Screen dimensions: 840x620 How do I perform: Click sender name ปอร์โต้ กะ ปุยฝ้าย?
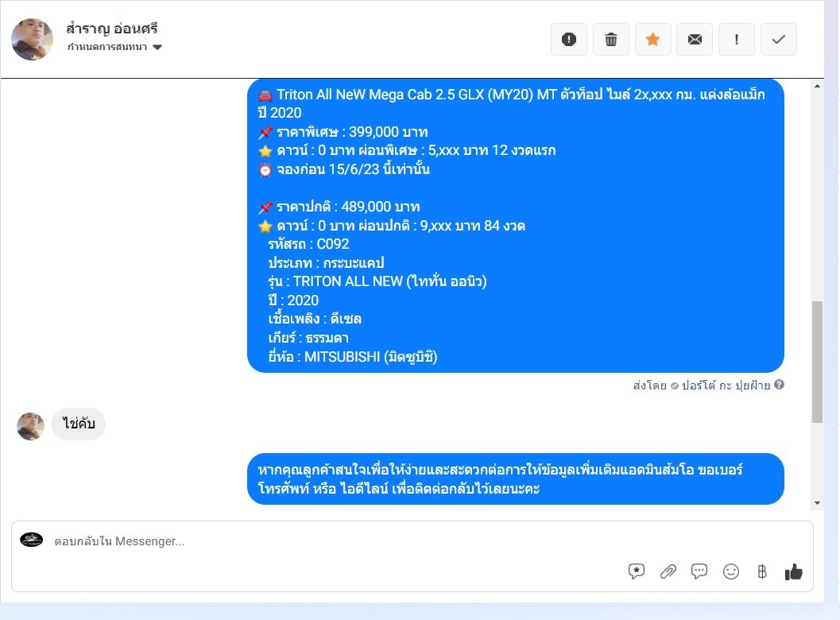[726, 385]
